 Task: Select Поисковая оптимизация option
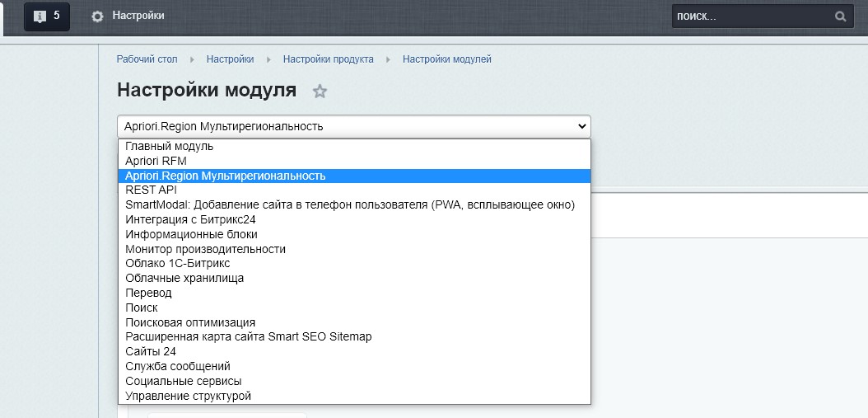[x=190, y=322]
